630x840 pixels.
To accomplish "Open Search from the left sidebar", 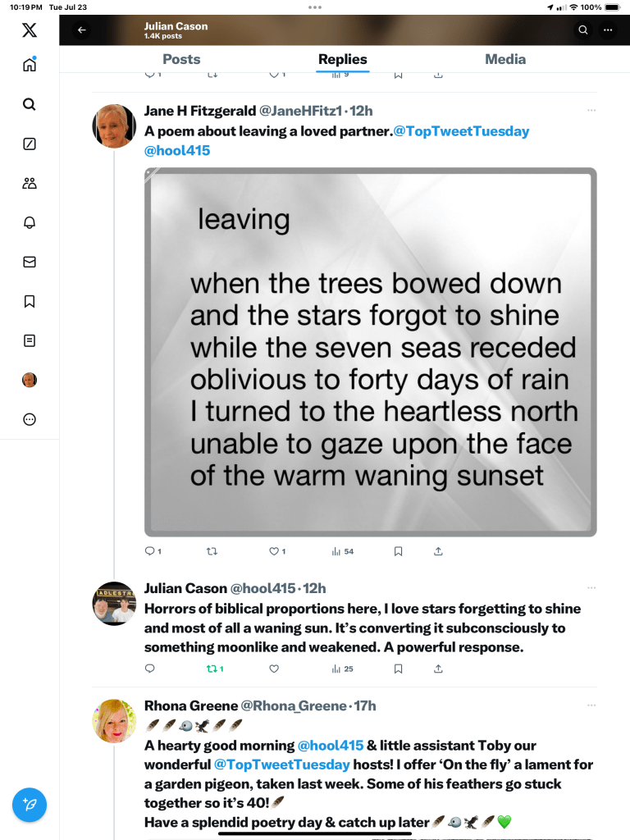I will point(30,104).
